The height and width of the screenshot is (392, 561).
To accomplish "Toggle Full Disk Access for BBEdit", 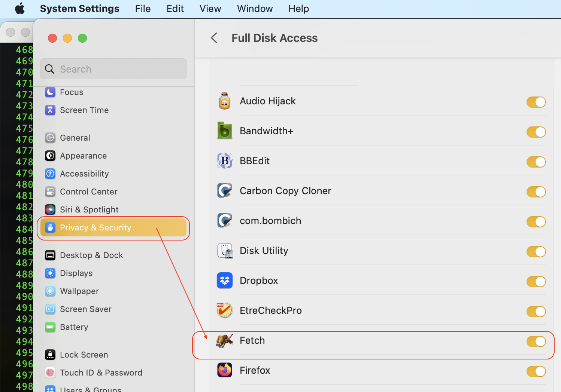I will (536, 162).
